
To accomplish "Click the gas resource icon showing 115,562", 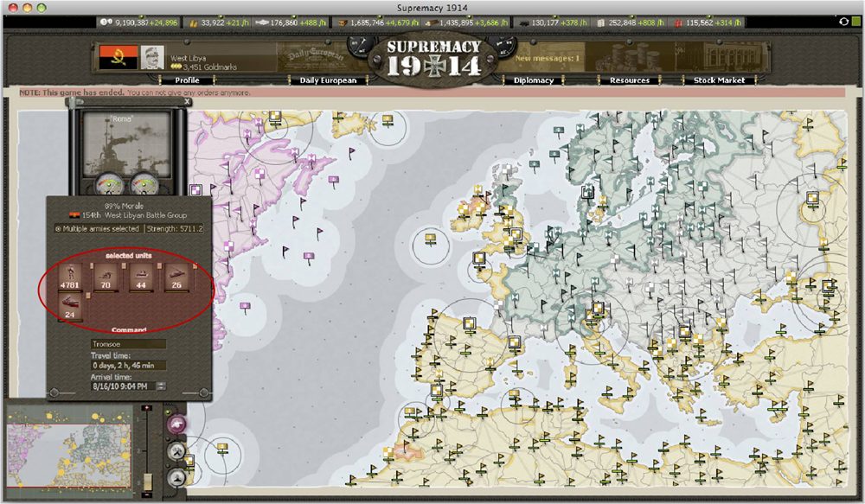I will (x=678, y=22).
